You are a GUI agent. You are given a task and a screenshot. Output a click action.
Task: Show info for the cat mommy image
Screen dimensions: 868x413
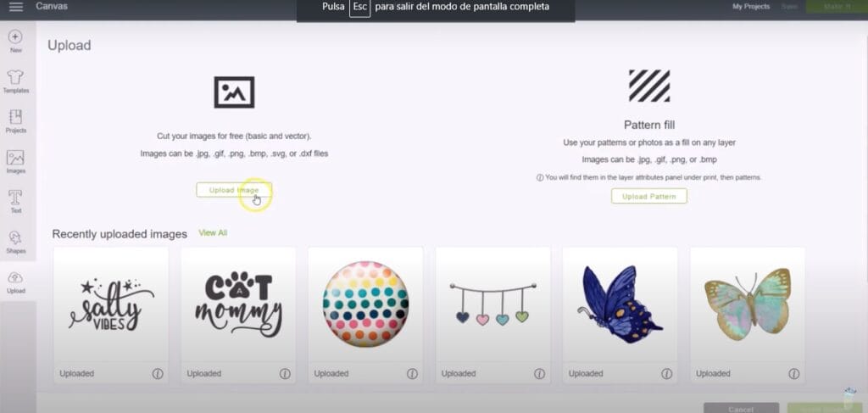tap(285, 374)
